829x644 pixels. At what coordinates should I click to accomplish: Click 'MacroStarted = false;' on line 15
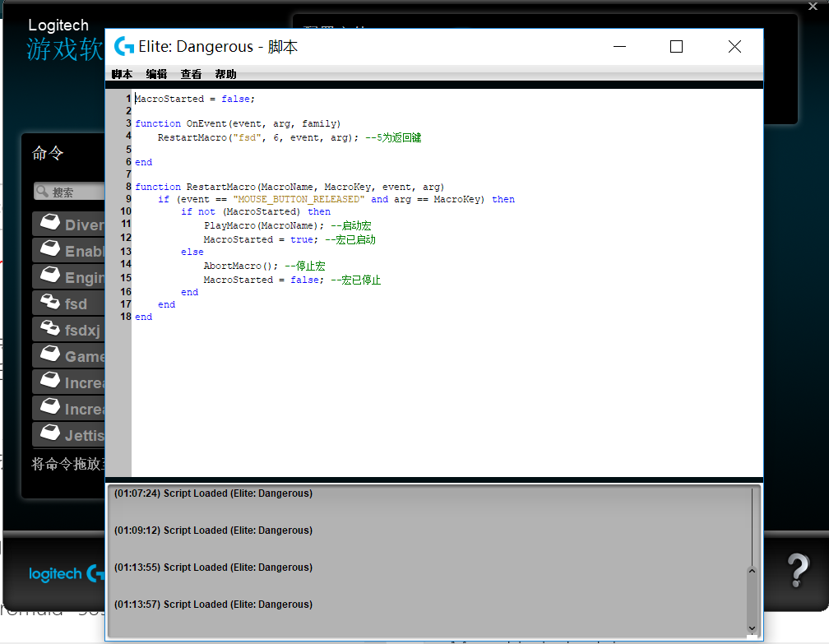pos(264,280)
